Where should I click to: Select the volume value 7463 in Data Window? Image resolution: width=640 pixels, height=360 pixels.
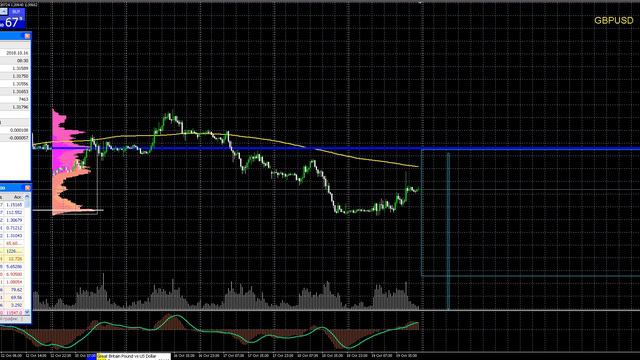(x=23, y=99)
